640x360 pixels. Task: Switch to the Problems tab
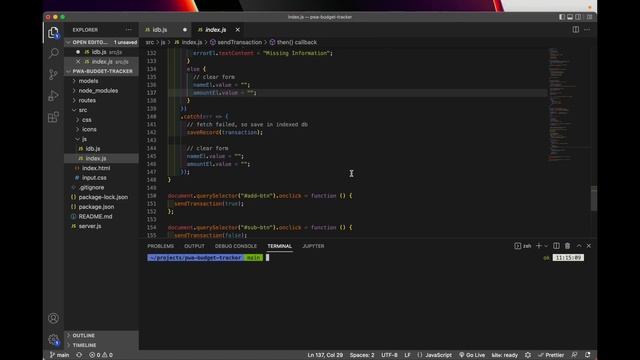coord(160,246)
